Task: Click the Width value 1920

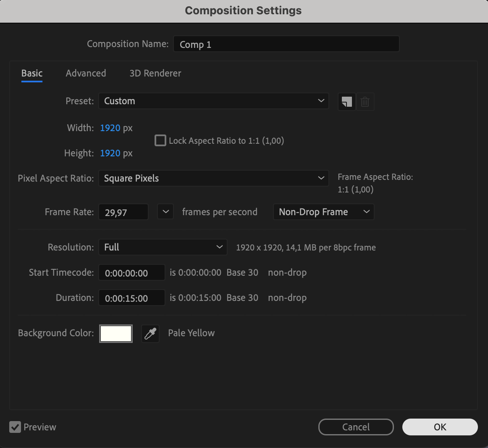Action: tap(110, 128)
